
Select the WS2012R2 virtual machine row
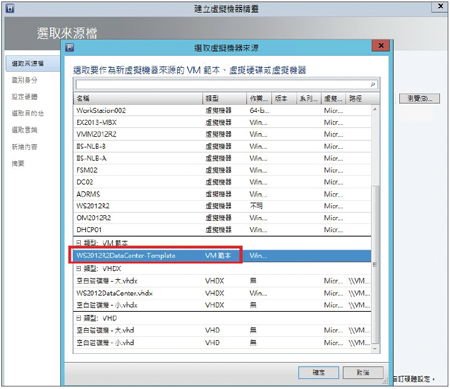point(222,206)
